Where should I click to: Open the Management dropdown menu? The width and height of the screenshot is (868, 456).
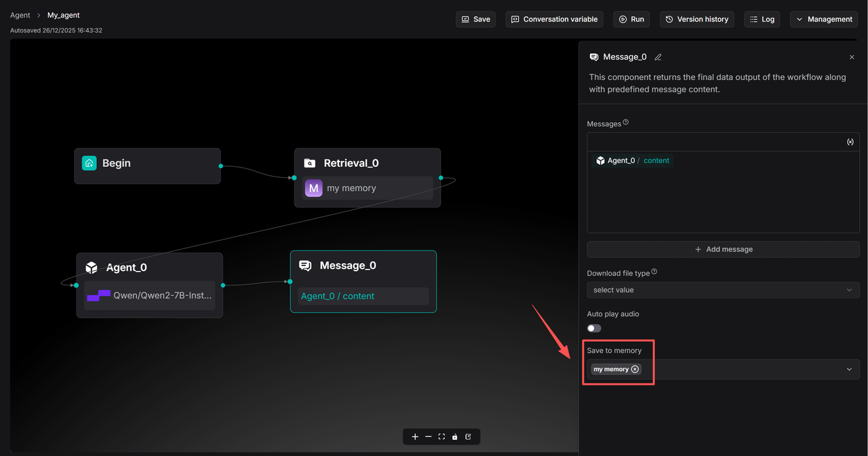point(823,19)
